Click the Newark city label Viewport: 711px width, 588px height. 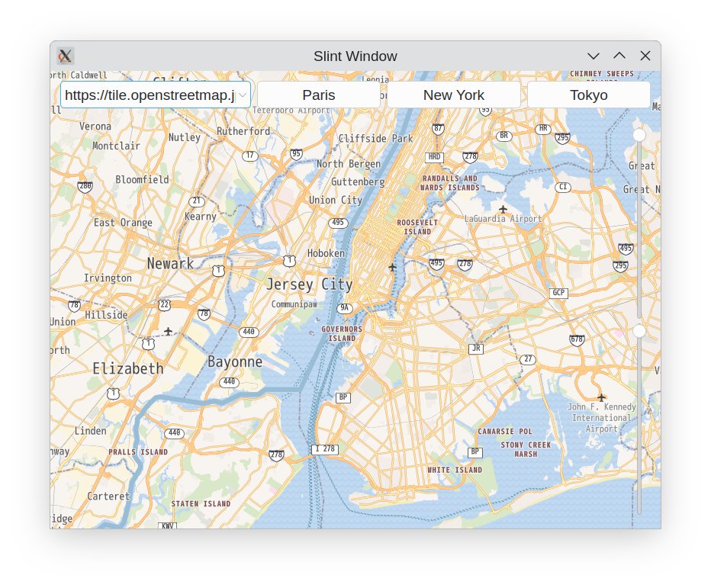(170, 263)
